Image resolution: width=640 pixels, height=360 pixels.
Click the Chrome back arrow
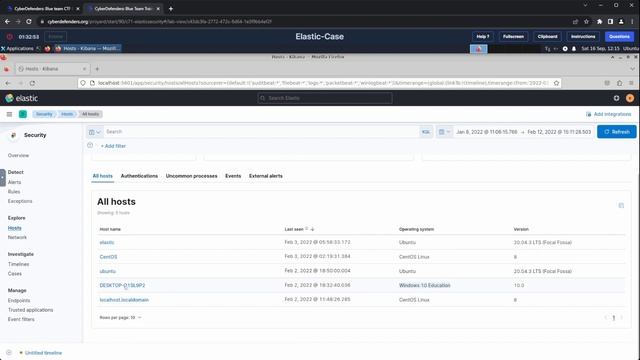click(x=7, y=21)
